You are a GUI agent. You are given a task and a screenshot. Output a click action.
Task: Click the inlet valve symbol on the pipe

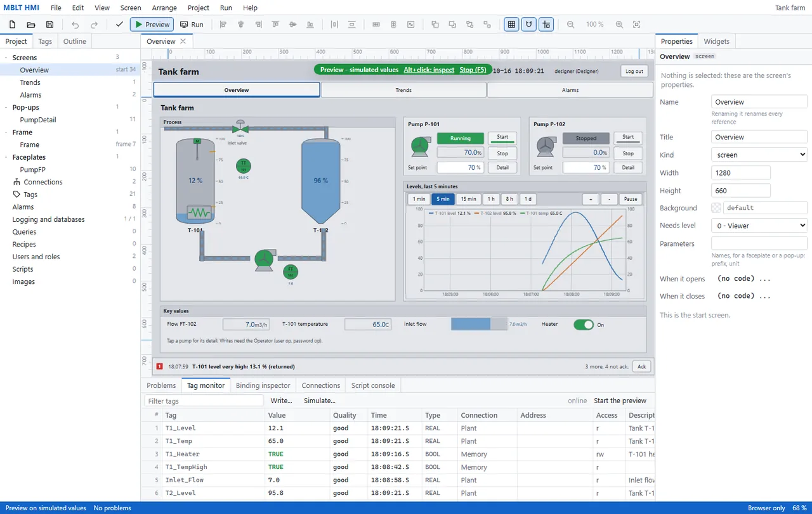click(240, 128)
